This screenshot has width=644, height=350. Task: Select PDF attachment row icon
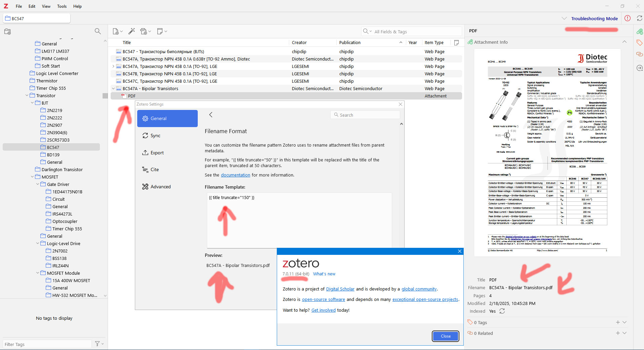(124, 96)
